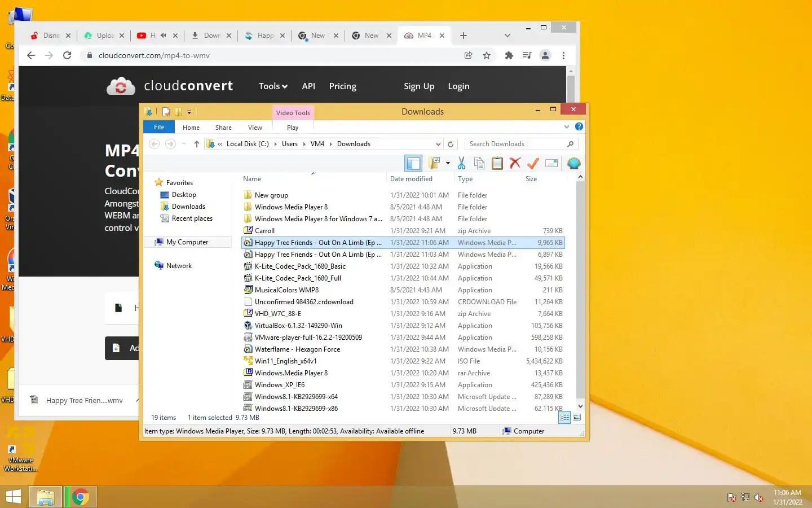
Task: Click Properties icon in quick access toolbar
Action: 166,112
